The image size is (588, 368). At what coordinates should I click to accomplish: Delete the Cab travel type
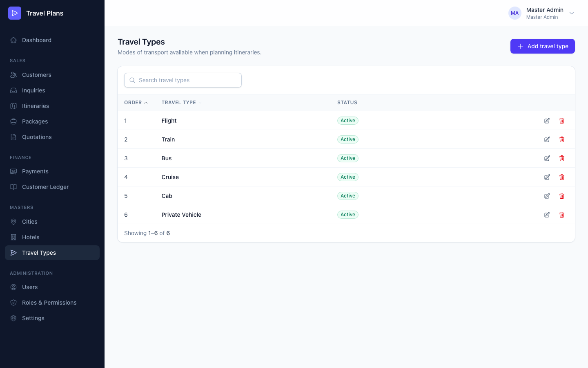(x=562, y=196)
